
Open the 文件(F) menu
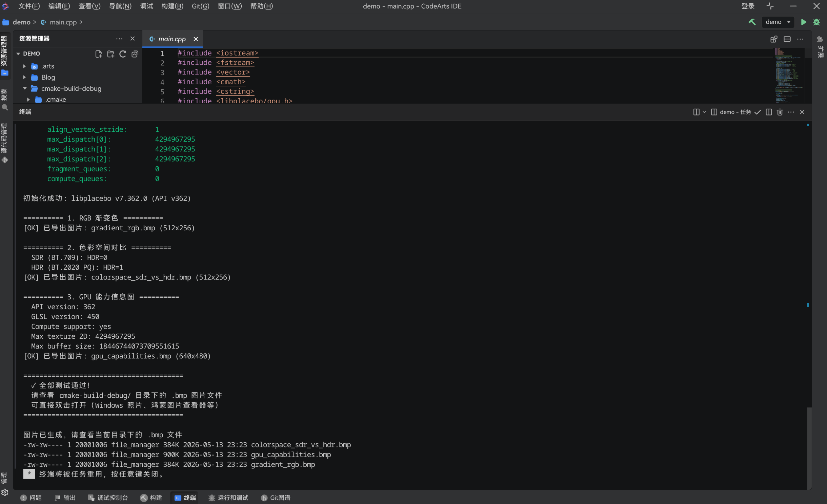pos(29,6)
